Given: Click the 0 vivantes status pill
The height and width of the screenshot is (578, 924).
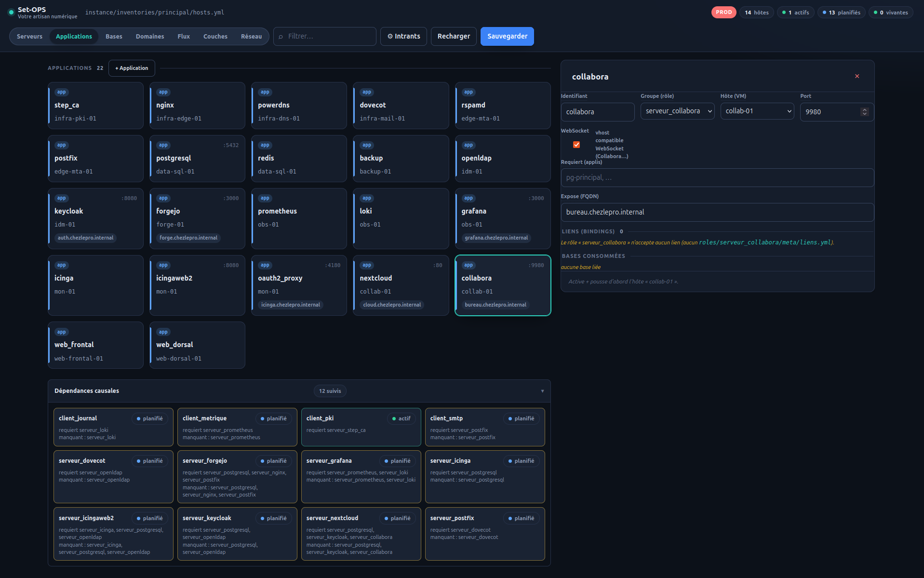Looking at the screenshot, I should tap(891, 13).
